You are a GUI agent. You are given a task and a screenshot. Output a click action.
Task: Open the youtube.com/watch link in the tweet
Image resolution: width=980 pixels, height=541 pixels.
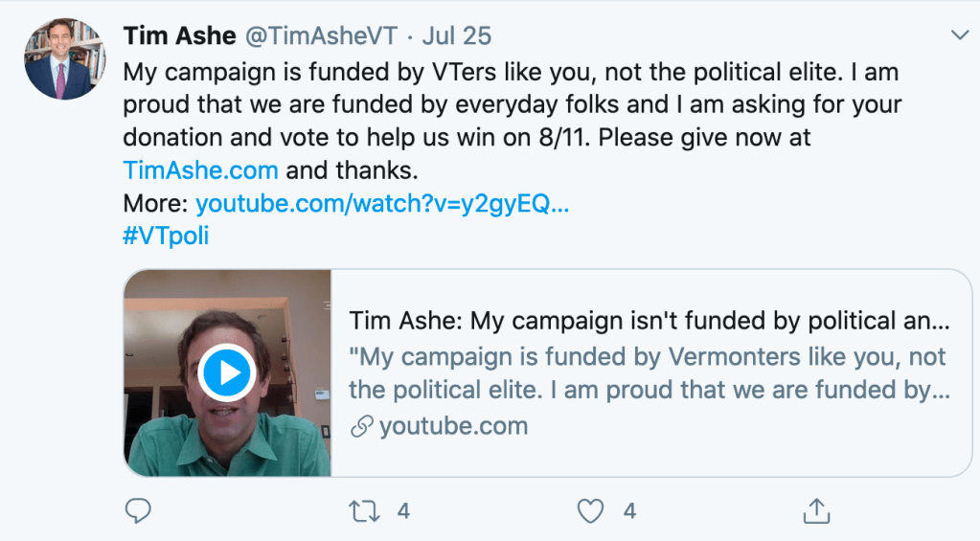[x=382, y=204]
